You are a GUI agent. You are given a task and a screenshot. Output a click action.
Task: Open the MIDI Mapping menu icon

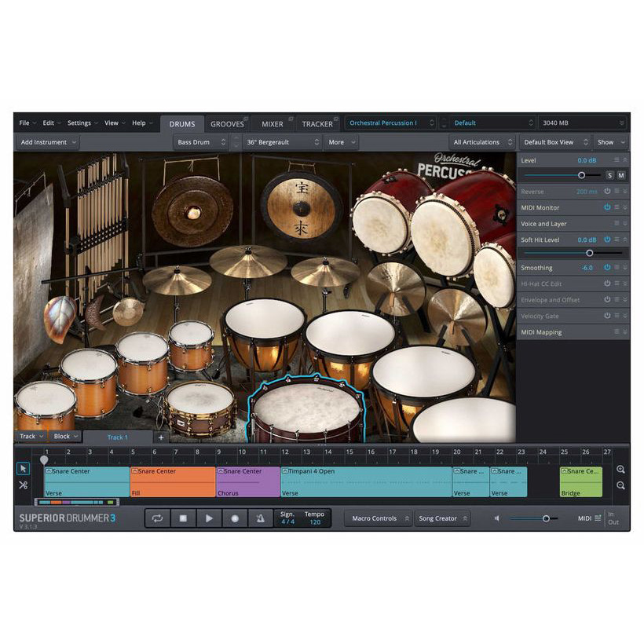coord(617,332)
